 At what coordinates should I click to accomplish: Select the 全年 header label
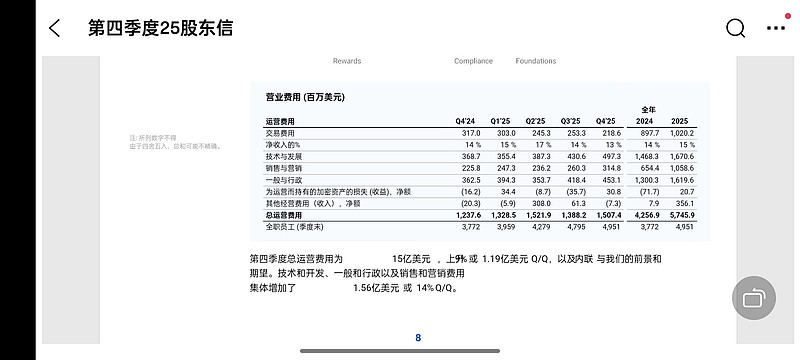tap(648, 110)
